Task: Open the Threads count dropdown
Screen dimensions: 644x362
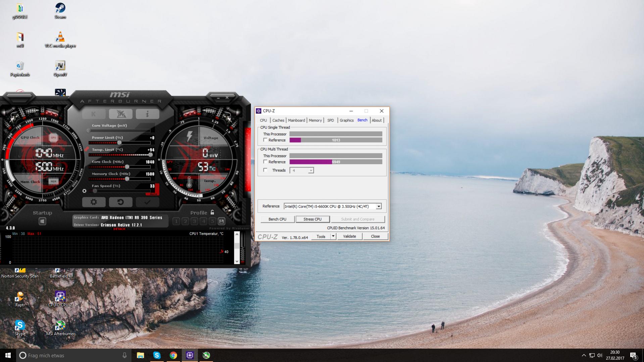Action: [x=311, y=170]
